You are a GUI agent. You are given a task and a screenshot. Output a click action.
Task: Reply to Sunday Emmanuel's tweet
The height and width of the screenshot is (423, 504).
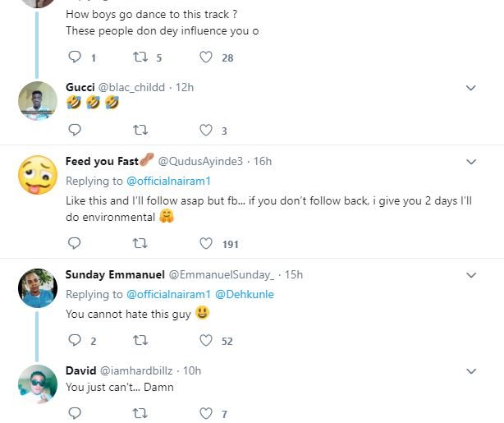[x=74, y=340]
